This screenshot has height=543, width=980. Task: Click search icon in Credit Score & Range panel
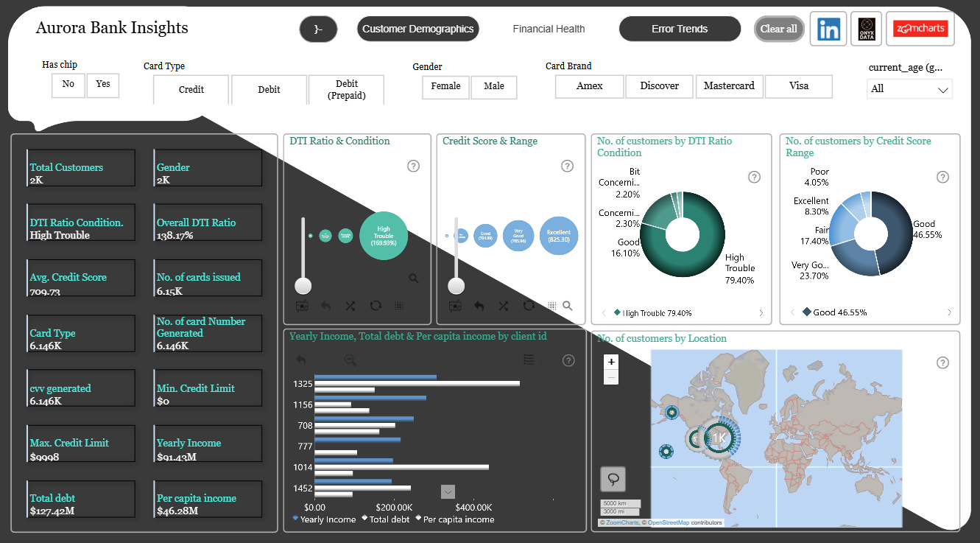pyautogui.click(x=568, y=306)
